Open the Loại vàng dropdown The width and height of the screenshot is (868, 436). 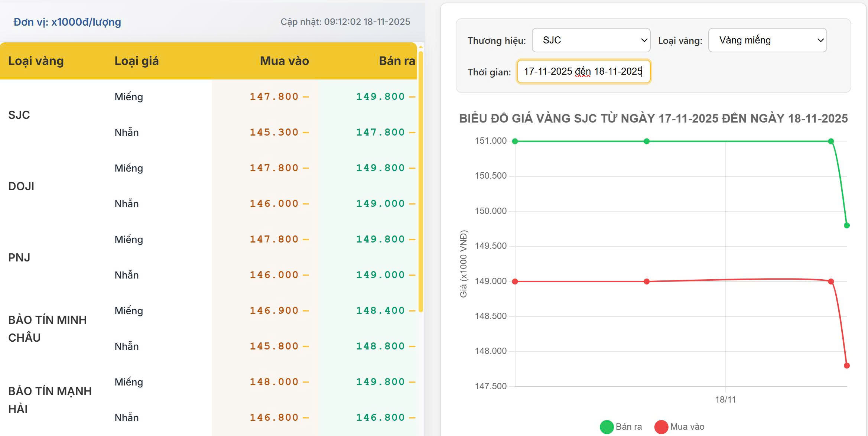tap(767, 40)
